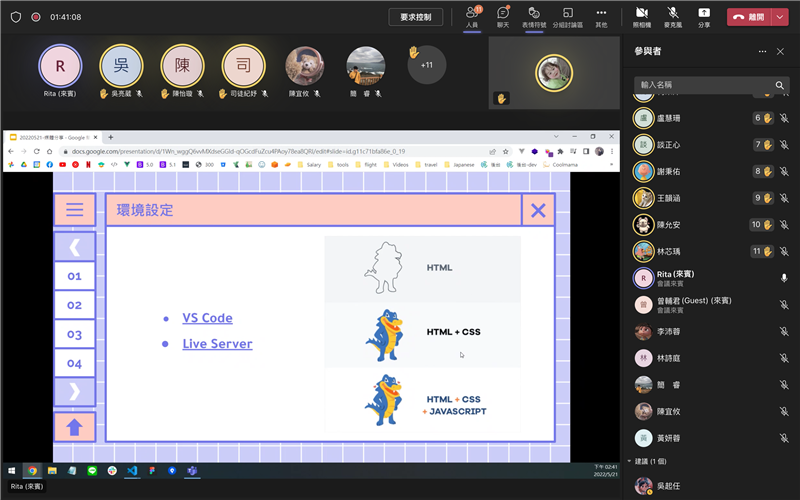Click the X icon on slide header
This screenshot has height=500, width=800.
[538, 210]
